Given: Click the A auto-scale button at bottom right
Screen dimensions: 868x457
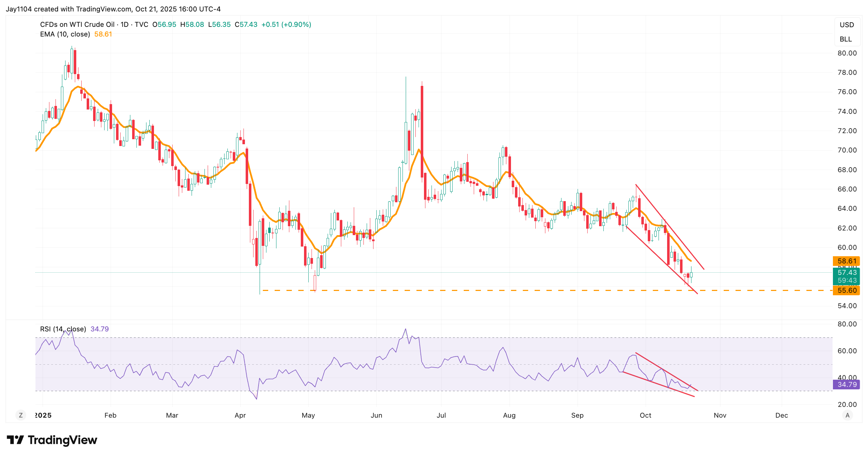Looking at the screenshot, I should pos(847,415).
